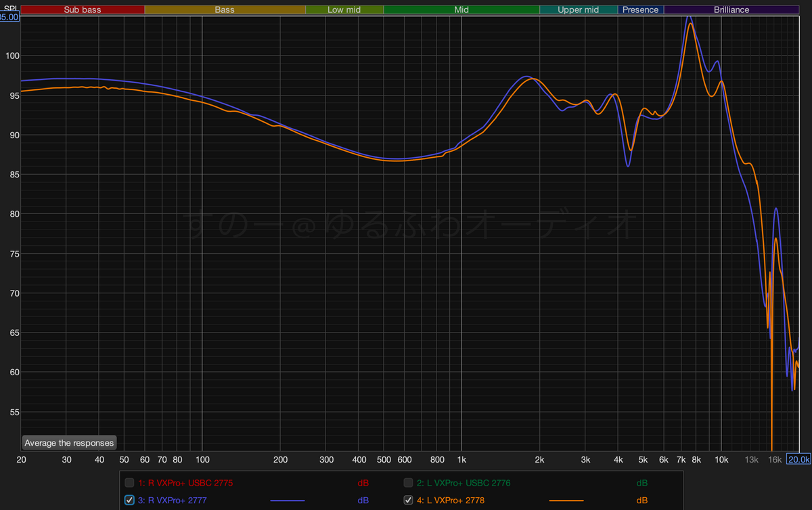The width and height of the screenshot is (812, 510).
Task: Click the 100 tick on the frequency axis
Action: point(202,460)
